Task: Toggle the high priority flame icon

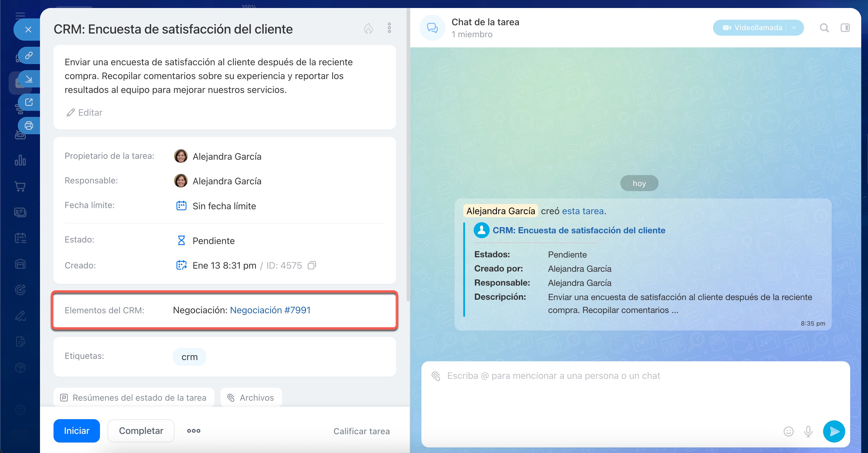Action: click(x=368, y=28)
